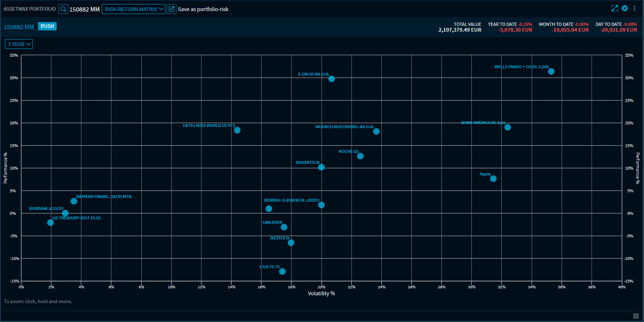Select the Roche GS data point
Viewport: 644px width, 322px height.
click(x=360, y=156)
